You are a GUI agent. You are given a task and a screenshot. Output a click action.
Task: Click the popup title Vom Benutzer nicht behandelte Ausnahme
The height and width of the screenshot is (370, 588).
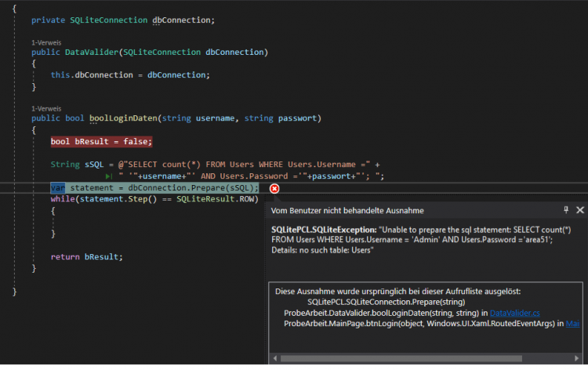coord(347,211)
